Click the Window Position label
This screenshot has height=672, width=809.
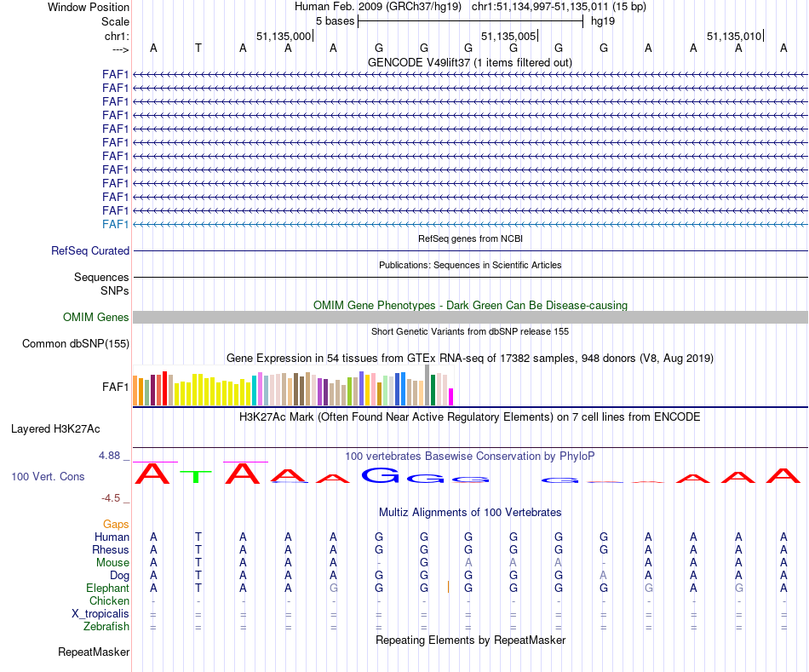point(89,7)
